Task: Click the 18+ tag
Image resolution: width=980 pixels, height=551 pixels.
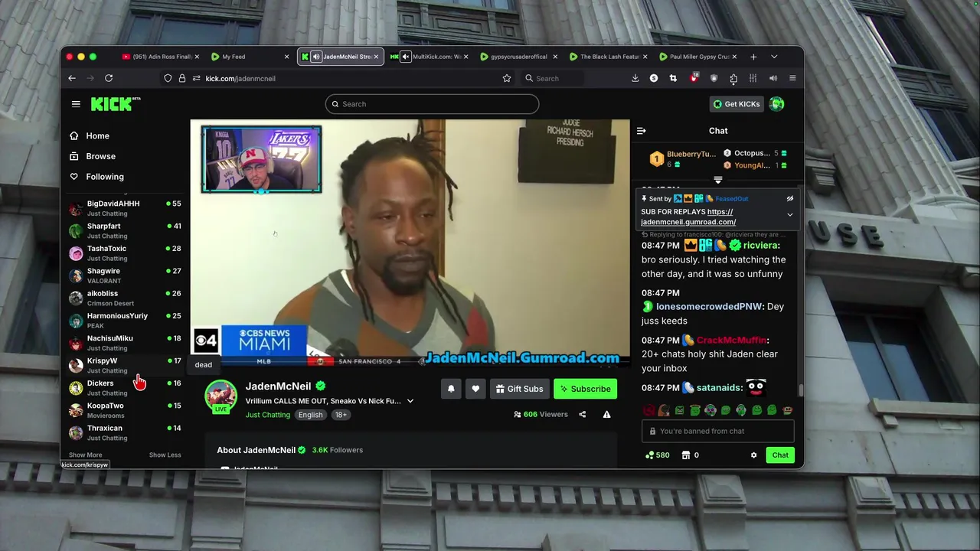Action: click(341, 415)
